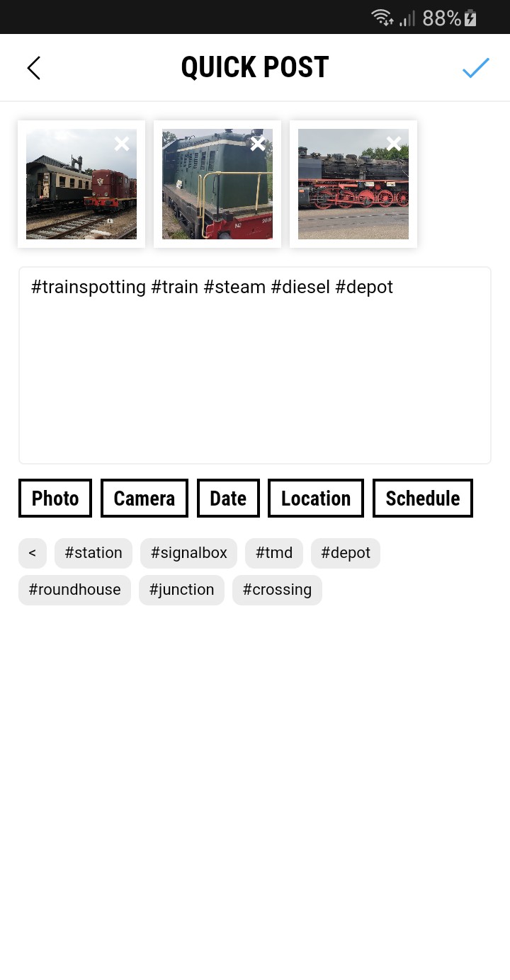Tap the back arrow icon
This screenshot has width=510, height=980.
tap(34, 68)
